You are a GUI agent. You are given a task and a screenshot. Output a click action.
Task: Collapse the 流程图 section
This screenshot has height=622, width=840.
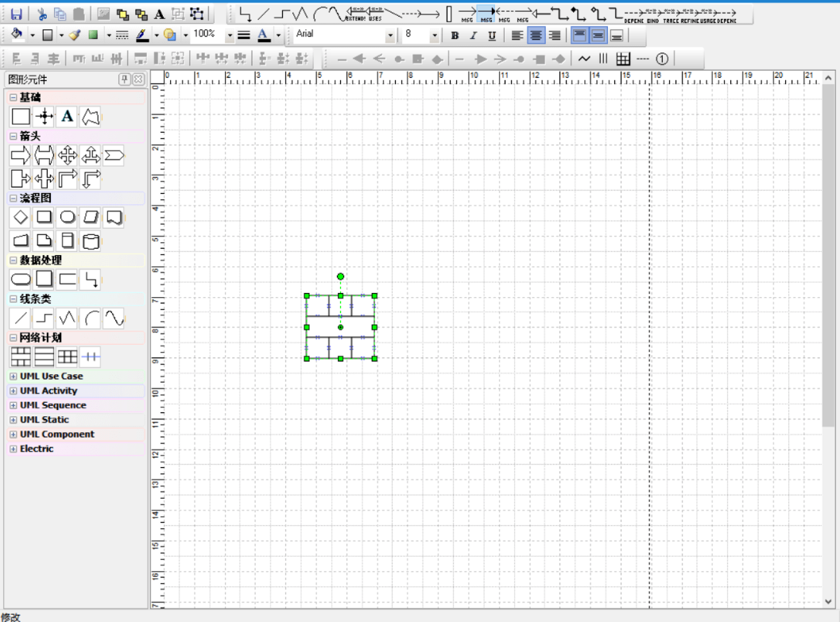pyautogui.click(x=14, y=199)
